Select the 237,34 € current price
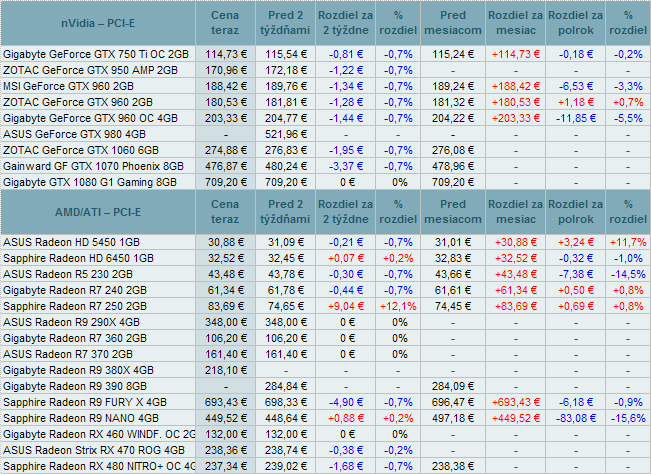The image size is (651, 474). [x=226, y=466]
